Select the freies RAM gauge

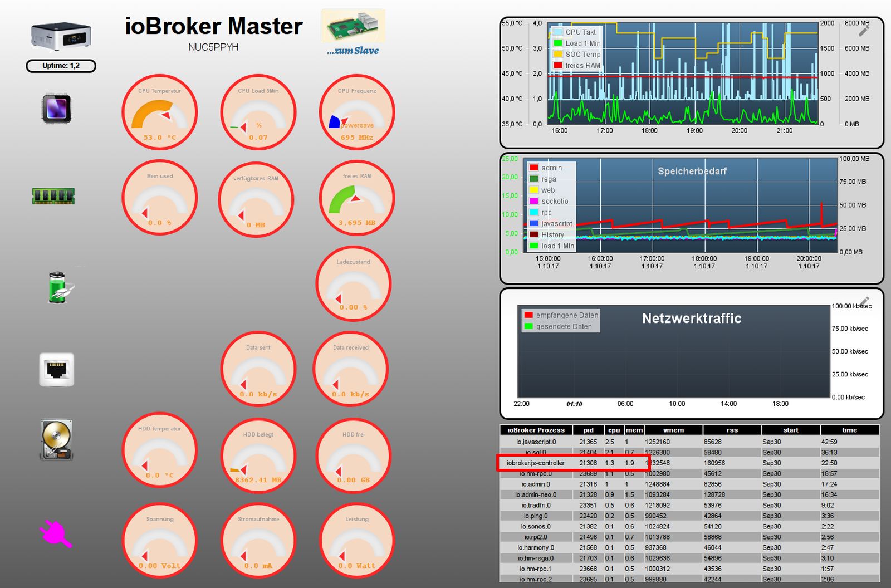(x=357, y=198)
